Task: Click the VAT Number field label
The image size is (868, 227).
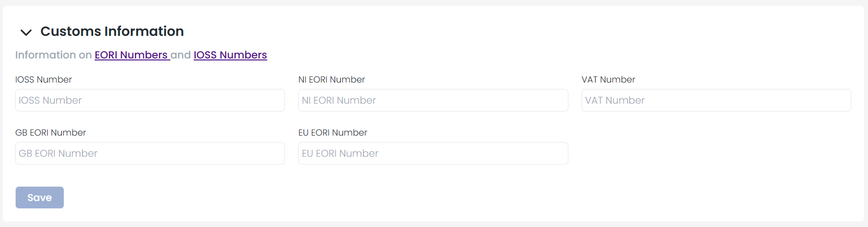Action: pos(608,80)
